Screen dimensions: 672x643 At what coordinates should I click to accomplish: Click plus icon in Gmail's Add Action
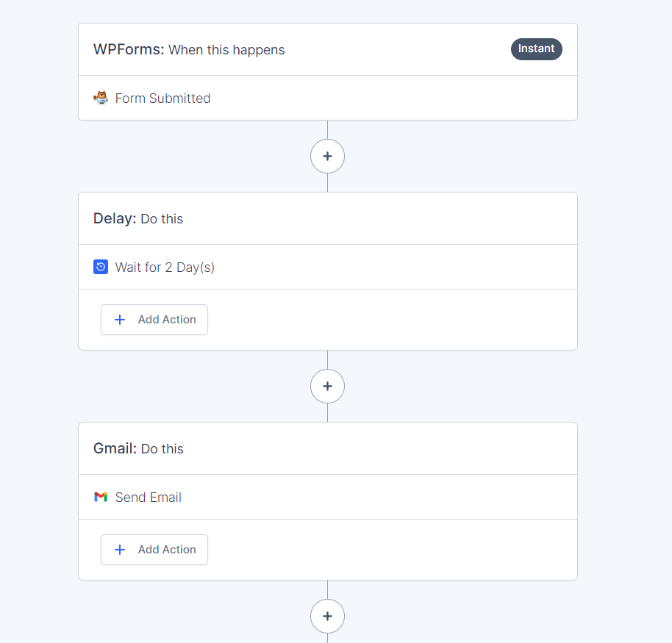click(120, 550)
